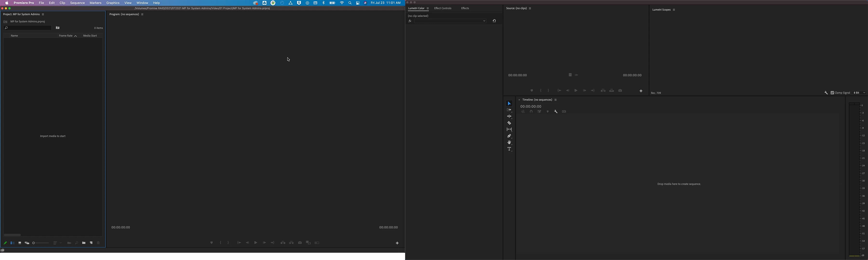This screenshot has height=260, width=868.
Task: Click the New Bin folder icon
Action: pyautogui.click(x=84, y=243)
